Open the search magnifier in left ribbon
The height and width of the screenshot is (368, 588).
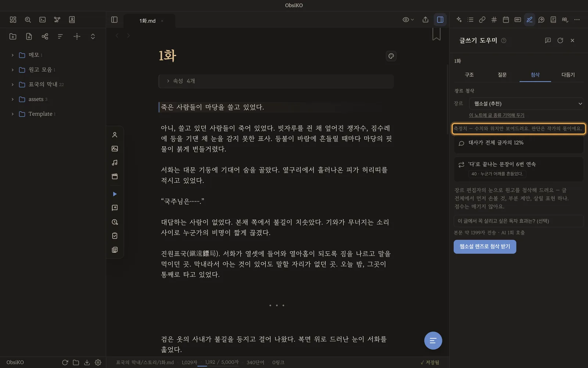[x=28, y=20]
